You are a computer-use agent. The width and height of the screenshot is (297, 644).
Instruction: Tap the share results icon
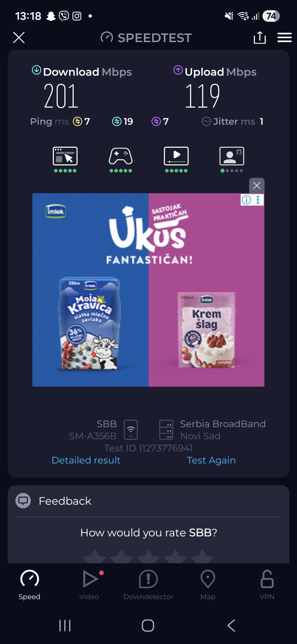click(x=260, y=37)
